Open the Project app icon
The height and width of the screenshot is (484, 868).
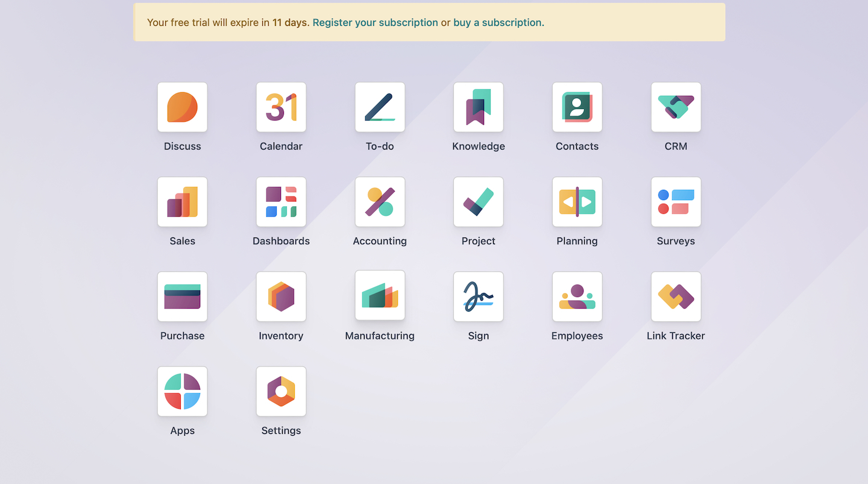pyautogui.click(x=478, y=202)
